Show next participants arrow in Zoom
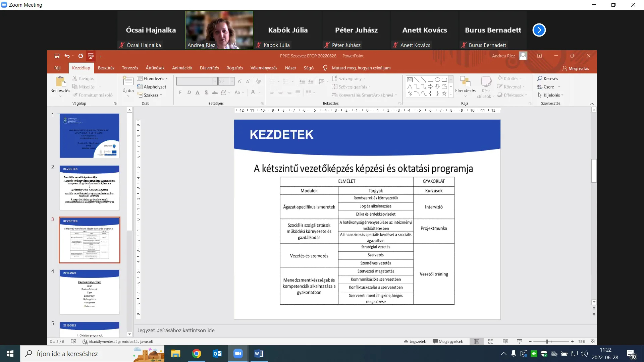This screenshot has width=644, height=362. pos(539,30)
